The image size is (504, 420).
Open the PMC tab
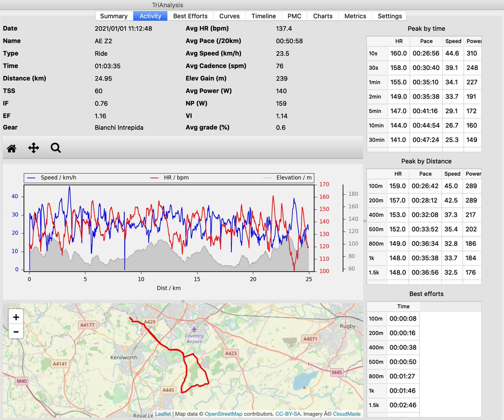point(294,16)
